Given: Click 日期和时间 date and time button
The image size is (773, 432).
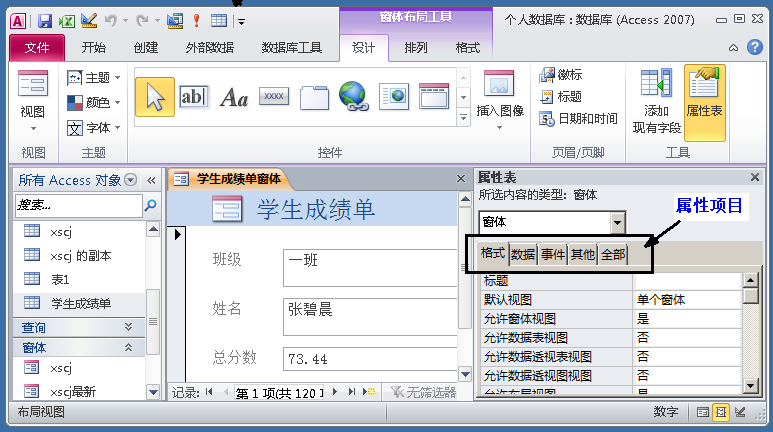Looking at the screenshot, I should pos(578,118).
